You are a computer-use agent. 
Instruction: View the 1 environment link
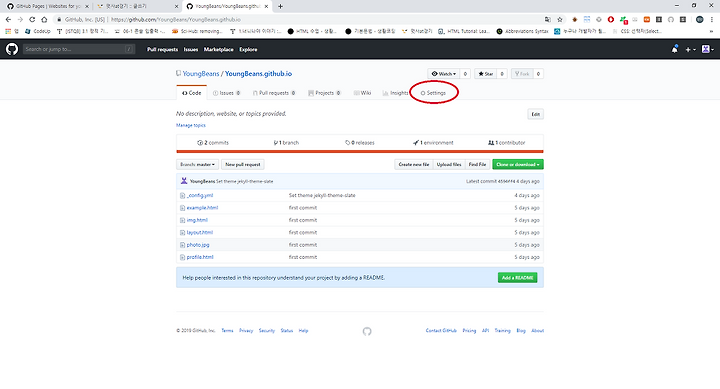pos(433,143)
